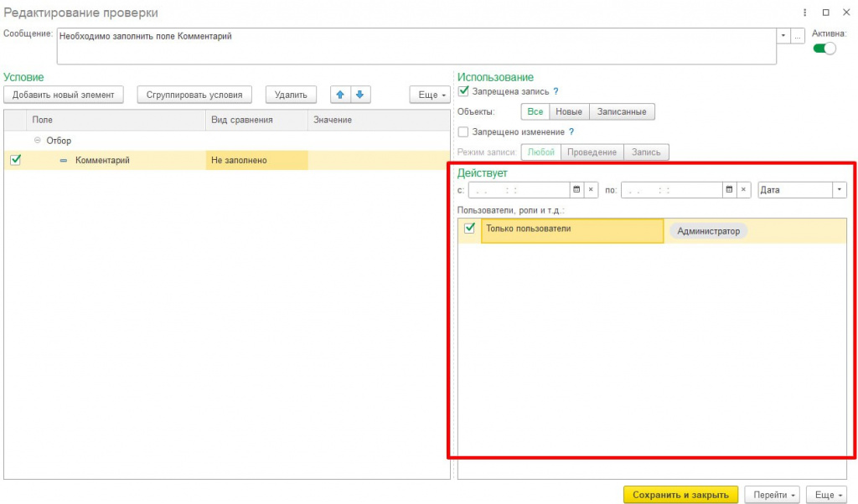Click the 'Вид сравнения' column header

(256, 120)
